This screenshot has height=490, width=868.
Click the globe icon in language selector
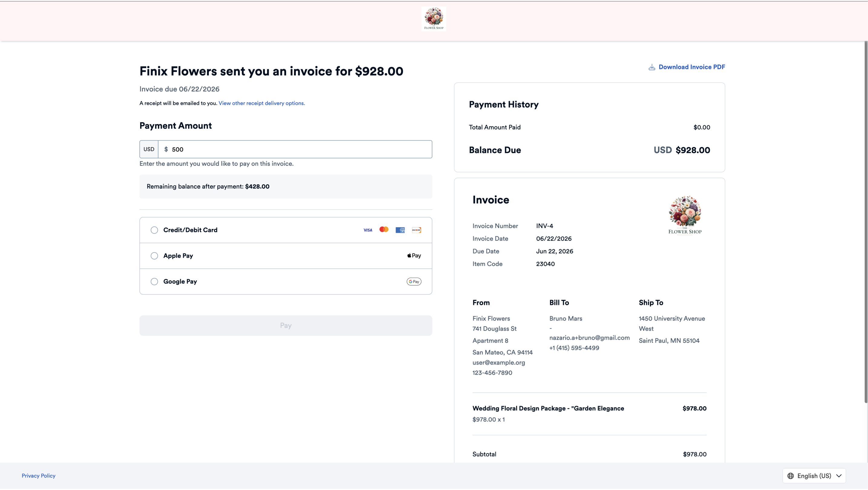790,476
